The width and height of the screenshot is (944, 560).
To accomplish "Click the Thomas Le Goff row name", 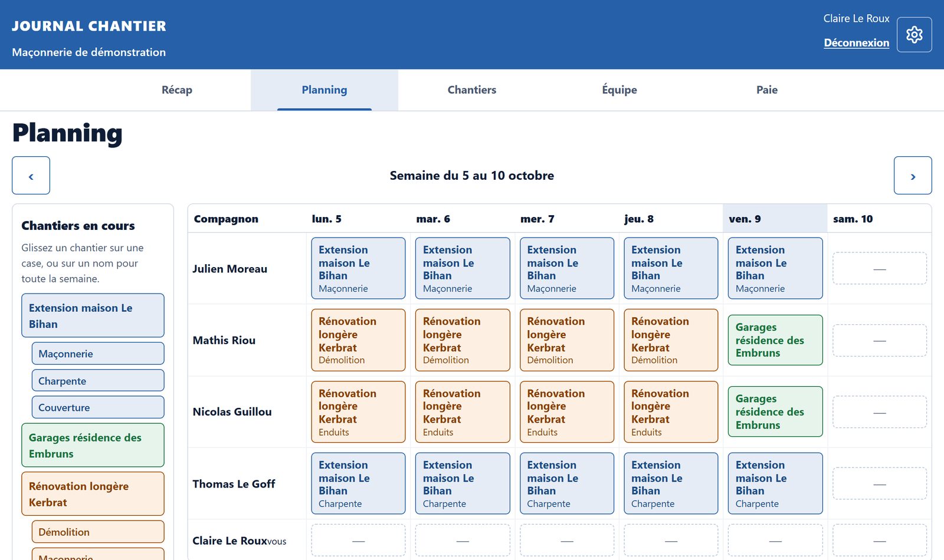I will click(x=234, y=484).
